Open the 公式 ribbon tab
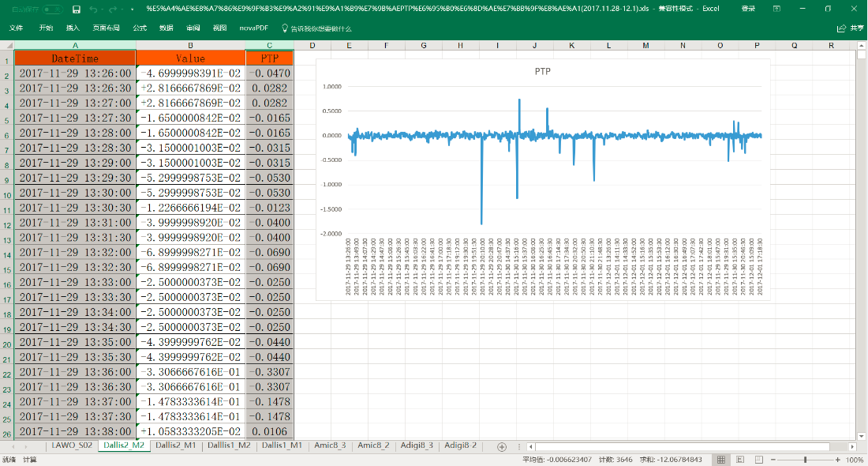Image resolution: width=868 pixels, height=466 pixels. (x=140, y=28)
